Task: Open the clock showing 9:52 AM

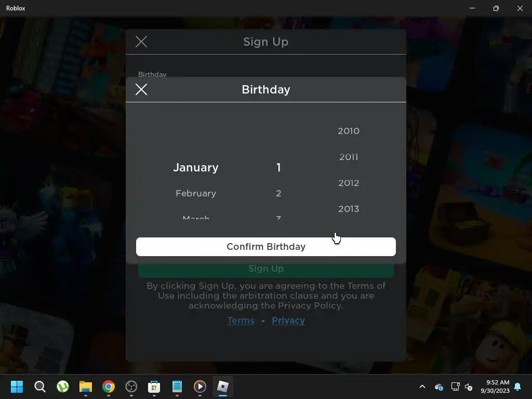Action: point(495,387)
